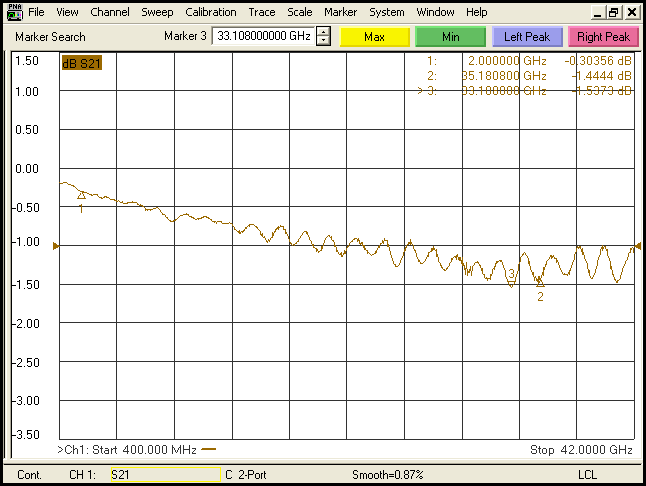Image resolution: width=646 pixels, height=486 pixels.
Task: Expand the Trace menu
Action: [x=262, y=13]
